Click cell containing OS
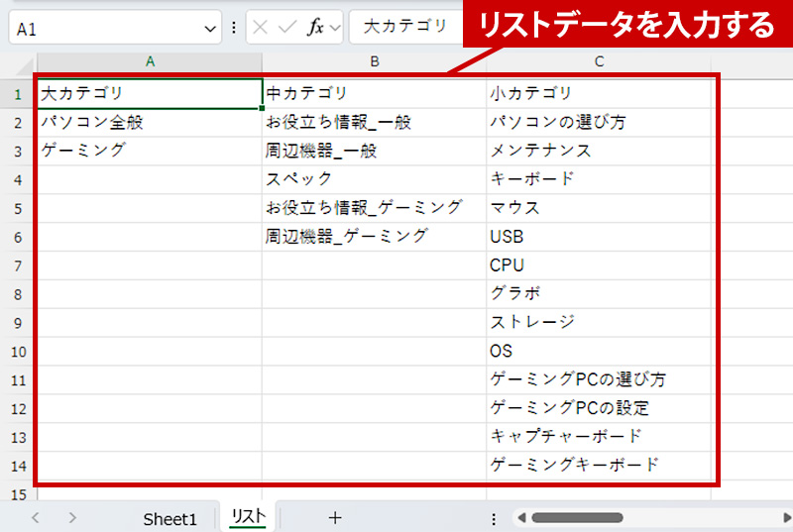Screen dimensions: 793x532 click(599, 351)
